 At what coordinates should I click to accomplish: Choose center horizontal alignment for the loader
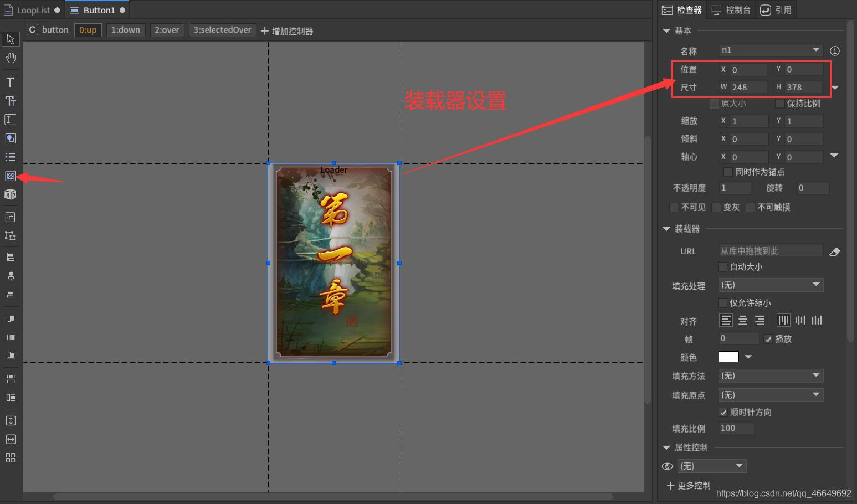(743, 320)
